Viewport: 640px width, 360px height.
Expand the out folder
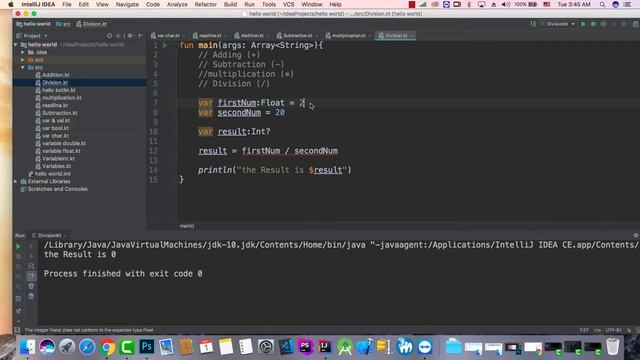(23, 60)
